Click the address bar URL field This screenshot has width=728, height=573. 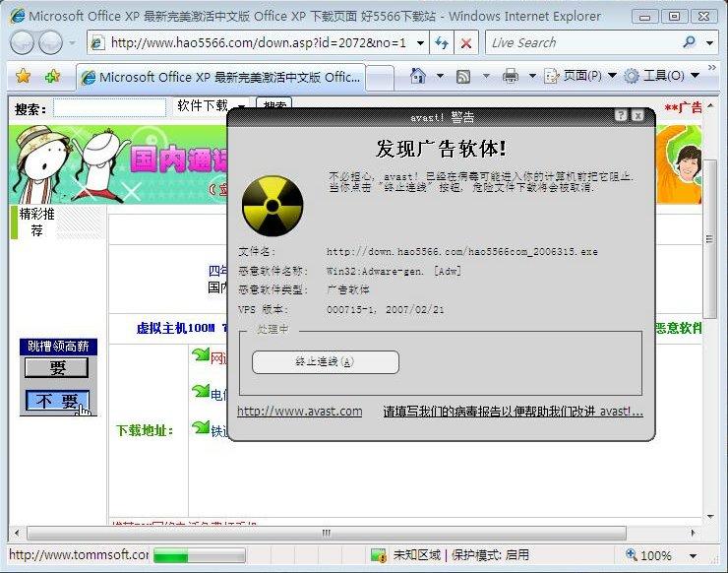pyautogui.click(x=257, y=43)
